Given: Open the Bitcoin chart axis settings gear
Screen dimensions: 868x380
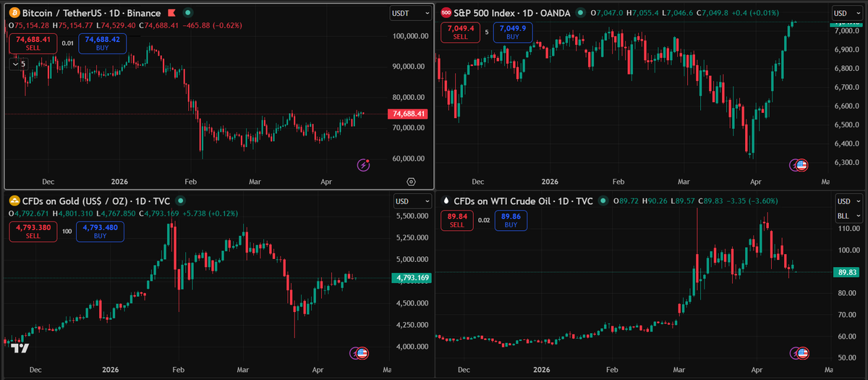Looking at the screenshot, I should point(411,182).
